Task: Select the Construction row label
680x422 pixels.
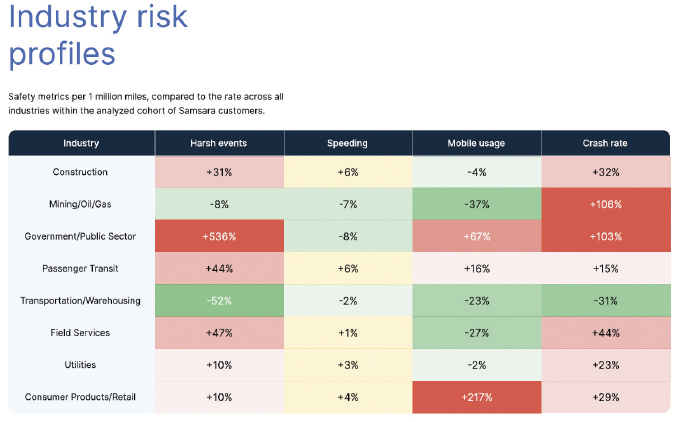Action: 81,172
